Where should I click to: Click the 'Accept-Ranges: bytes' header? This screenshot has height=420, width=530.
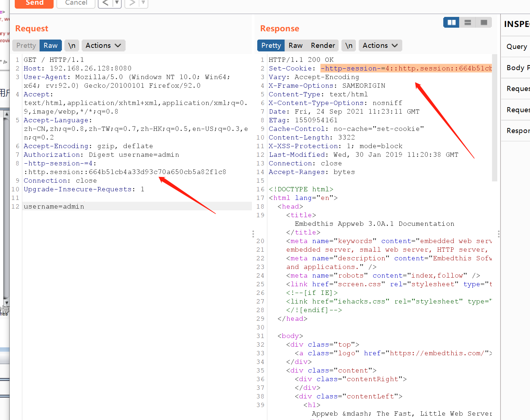312,172
